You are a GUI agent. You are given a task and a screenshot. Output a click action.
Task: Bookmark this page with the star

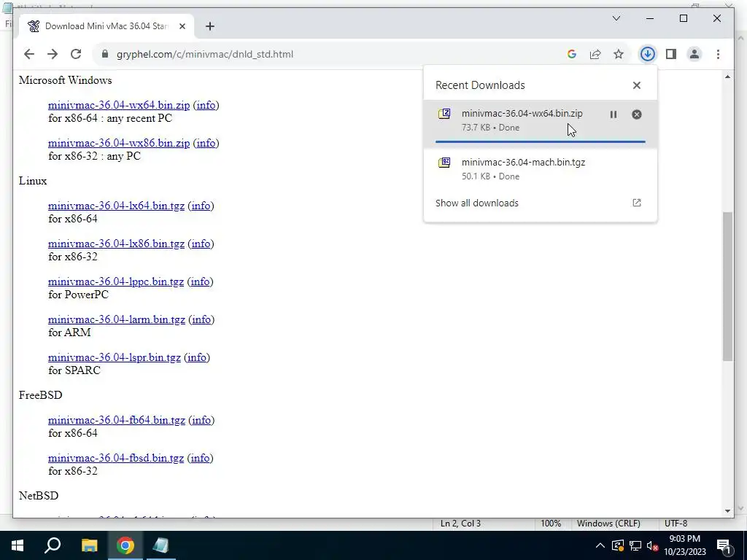click(x=619, y=54)
